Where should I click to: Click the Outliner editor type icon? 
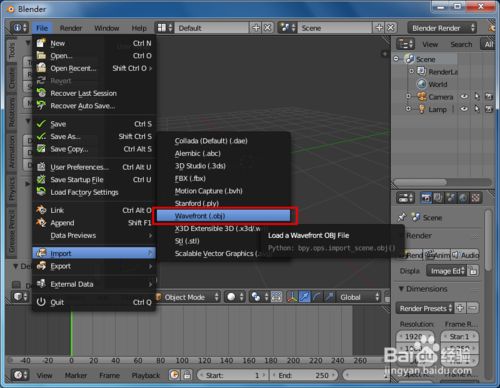[x=405, y=44]
